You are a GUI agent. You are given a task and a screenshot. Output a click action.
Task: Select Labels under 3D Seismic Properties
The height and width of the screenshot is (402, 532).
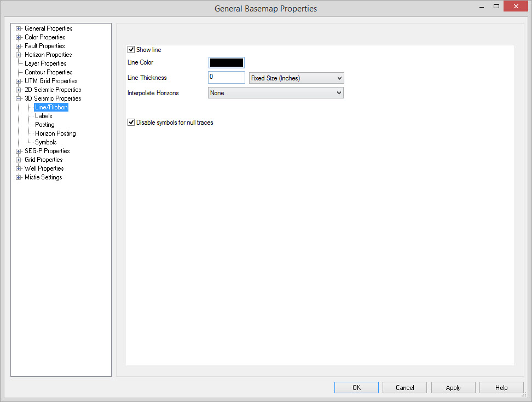click(x=44, y=116)
